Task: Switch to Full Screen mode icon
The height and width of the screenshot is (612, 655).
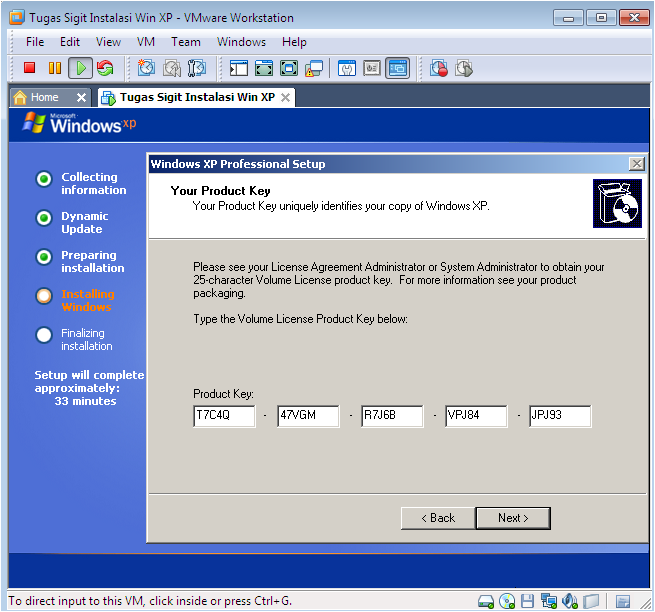Action: click(264, 68)
